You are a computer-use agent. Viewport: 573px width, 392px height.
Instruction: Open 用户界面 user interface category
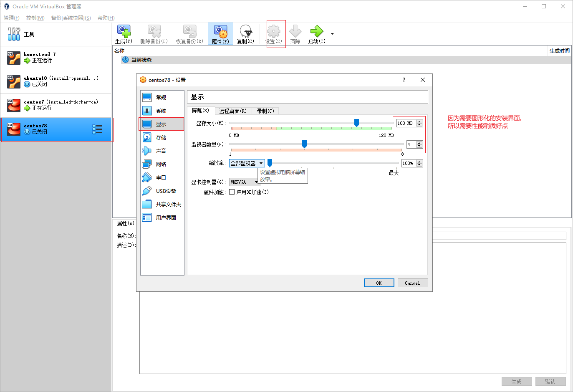[162, 217]
